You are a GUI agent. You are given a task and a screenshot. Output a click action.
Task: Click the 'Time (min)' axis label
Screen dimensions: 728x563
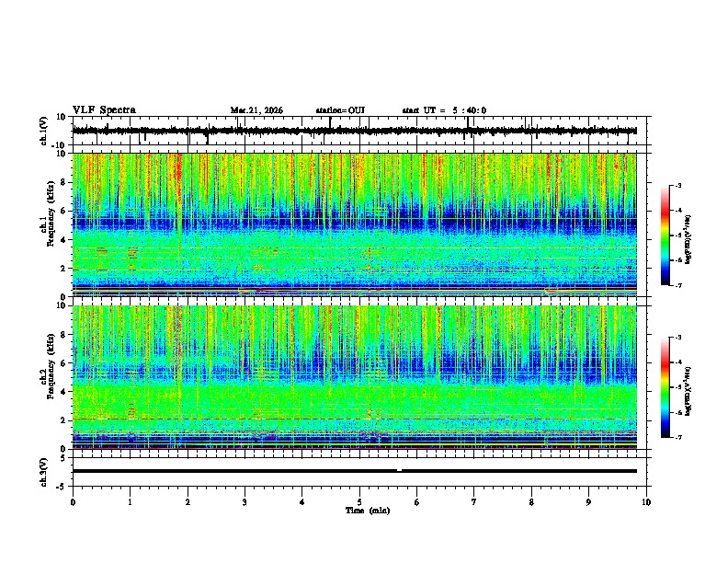pyautogui.click(x=368, y=511)
